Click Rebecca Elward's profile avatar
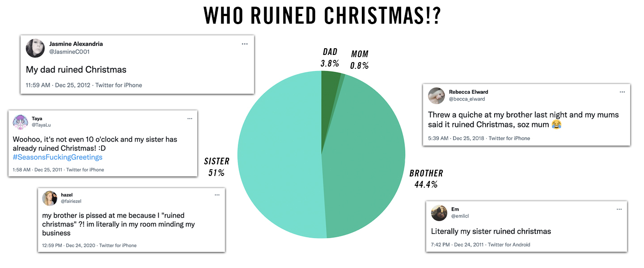Viewport: 644px width, 268px height. [436, 96]
